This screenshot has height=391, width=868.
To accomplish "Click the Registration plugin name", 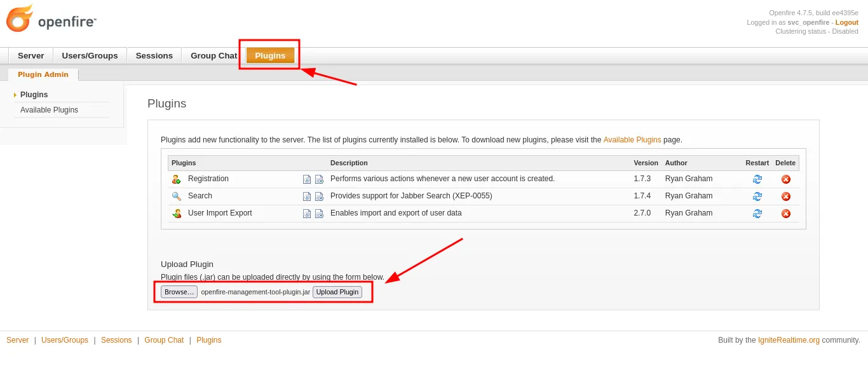I will [x=208, y=179].
